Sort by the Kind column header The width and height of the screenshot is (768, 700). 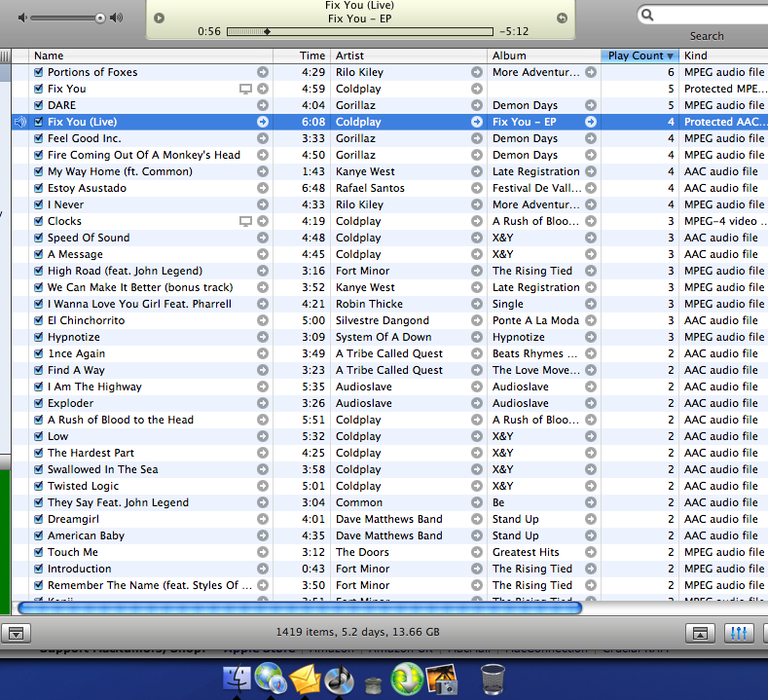723,55
